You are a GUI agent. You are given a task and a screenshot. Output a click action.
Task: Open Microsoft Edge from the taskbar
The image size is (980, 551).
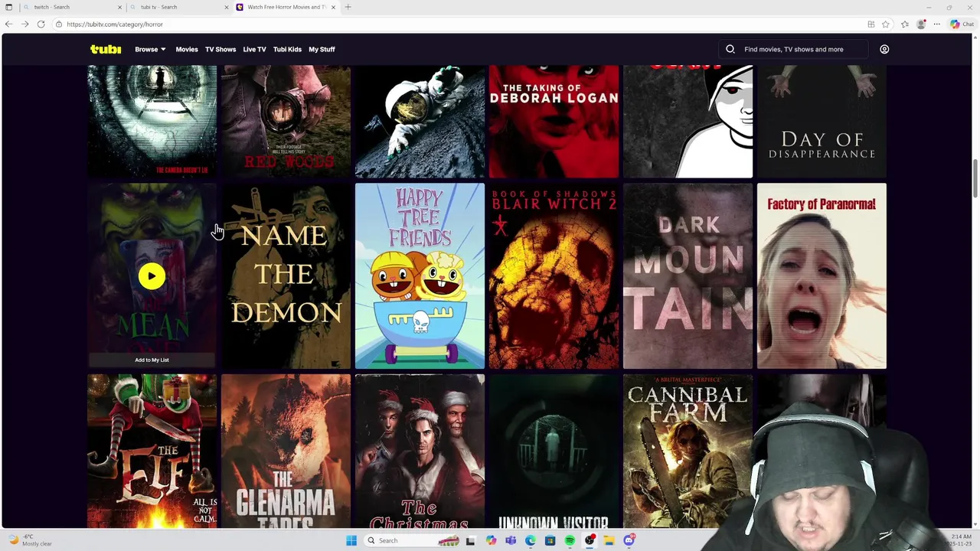click(x=530, y=540)
